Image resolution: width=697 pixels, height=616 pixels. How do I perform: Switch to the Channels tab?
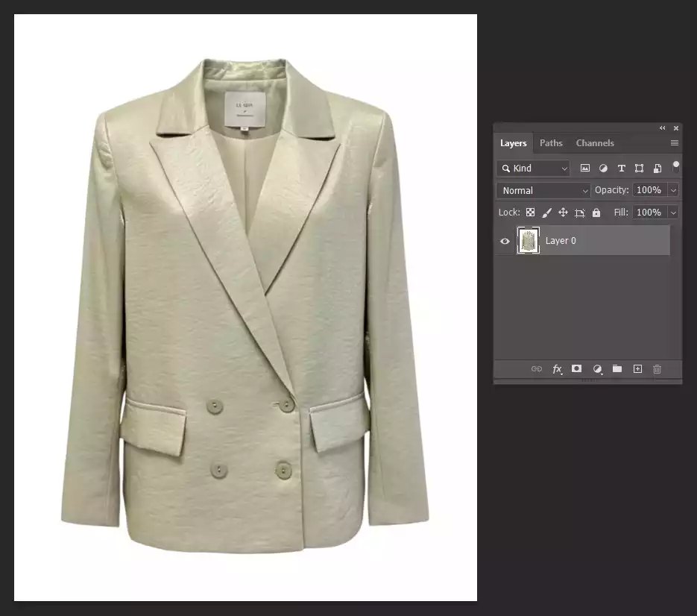(x=595, y=142)
